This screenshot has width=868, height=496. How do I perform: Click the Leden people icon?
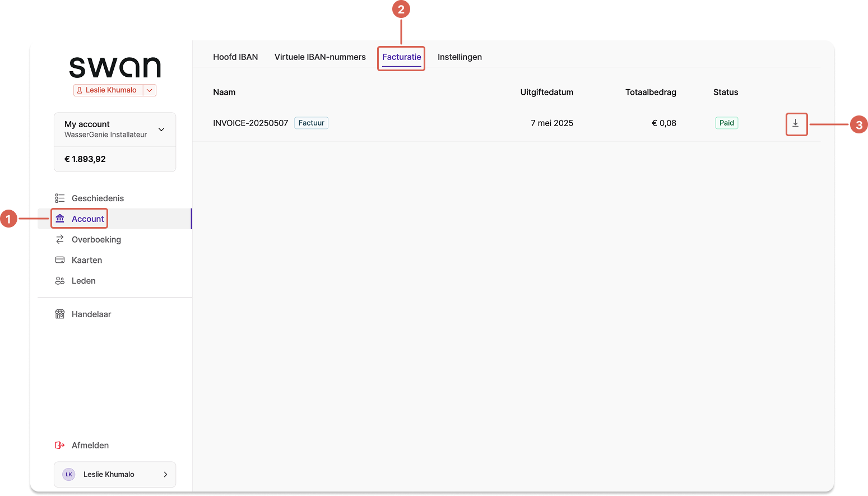(60, 281)
